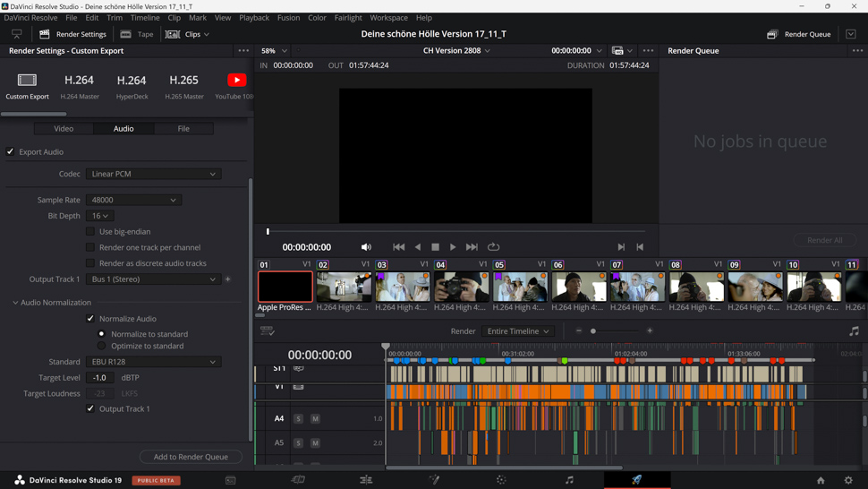Toggle loop playback icon
The image size is (868, 489).
pyautogui.click(x=493, y=247)
